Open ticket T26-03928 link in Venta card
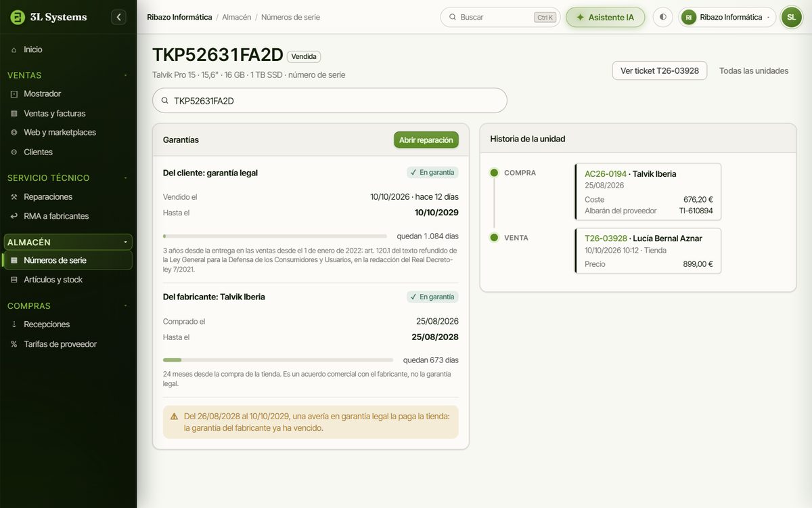Screen dimensions: 812x508 pos(606,238)
